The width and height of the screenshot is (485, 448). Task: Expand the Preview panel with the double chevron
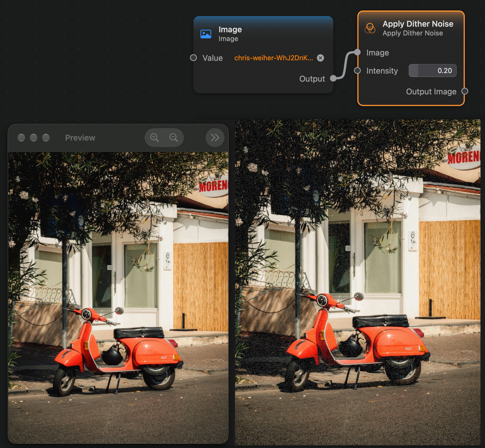click(x=215, y=138)
